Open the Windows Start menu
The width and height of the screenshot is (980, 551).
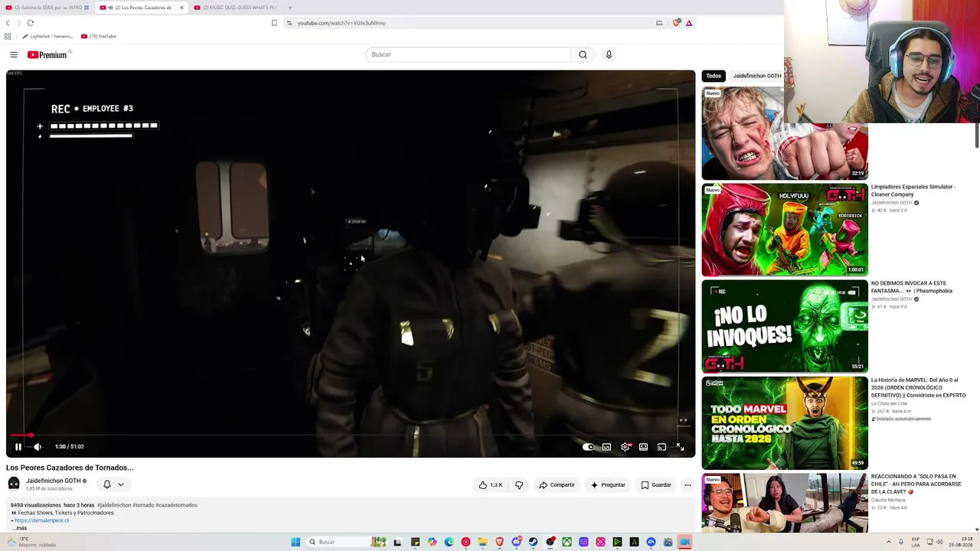coord(296,543)
